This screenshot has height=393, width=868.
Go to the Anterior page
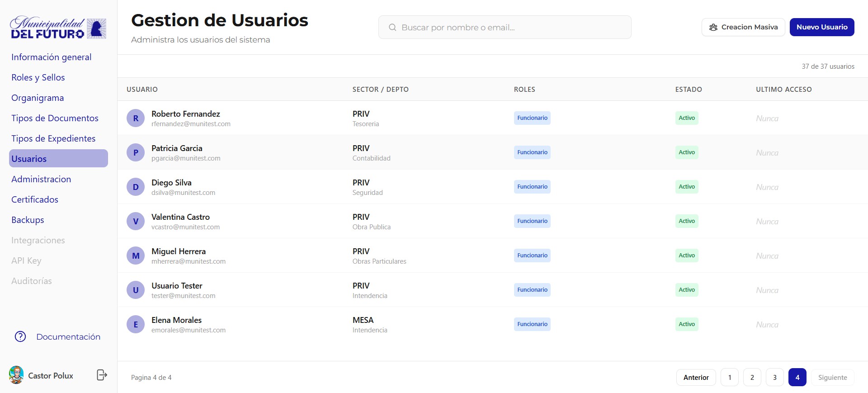click(x=696, y=377)
